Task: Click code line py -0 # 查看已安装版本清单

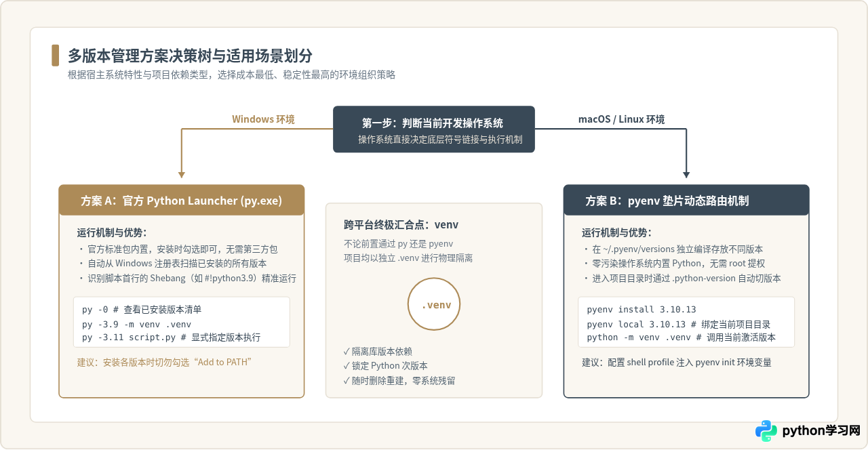Action: tap(142, 310)
